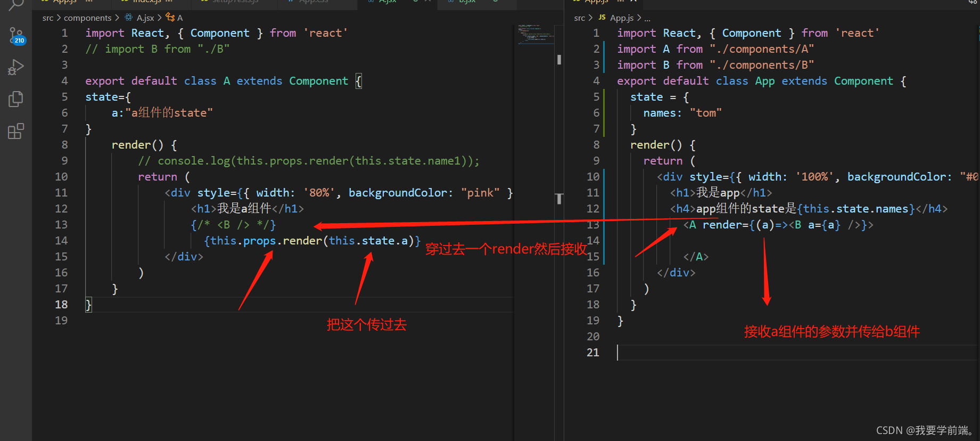The width and height of the screenshot is (980, 441).
Task: Click the div style width '100%' line in App.js
Action: [x=818, y=177]
